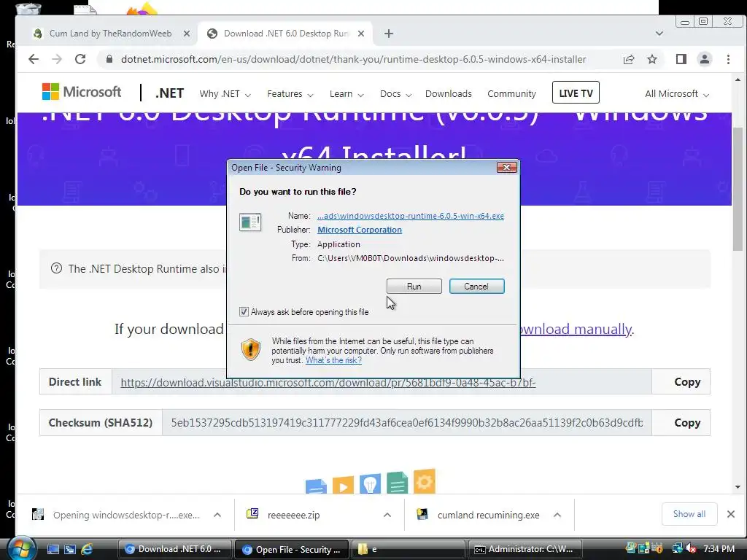This screenshot has height=560, width=747.
Task: Open the share page icon in address bar
Action: 629,59
